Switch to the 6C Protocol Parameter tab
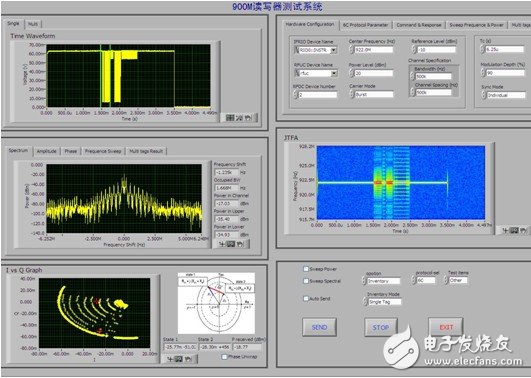Viewport: 531px width, 378px height. click(x=365, y=25)
